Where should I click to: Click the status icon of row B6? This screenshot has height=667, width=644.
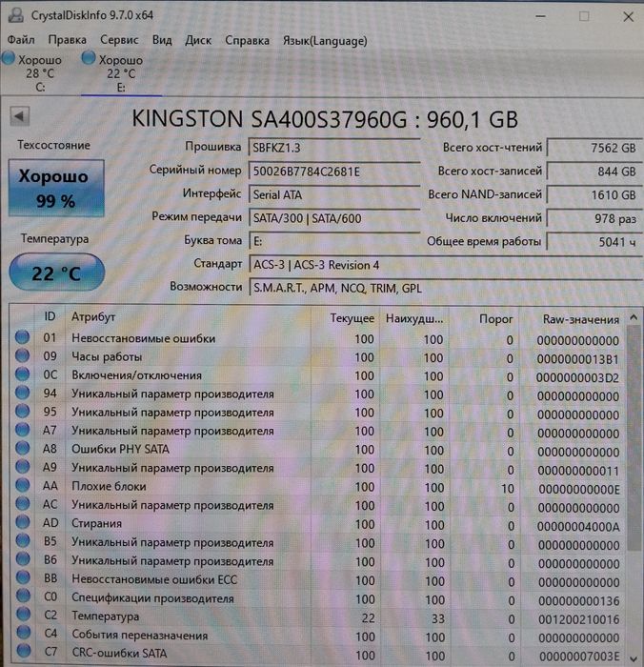(x=23, y=559)
